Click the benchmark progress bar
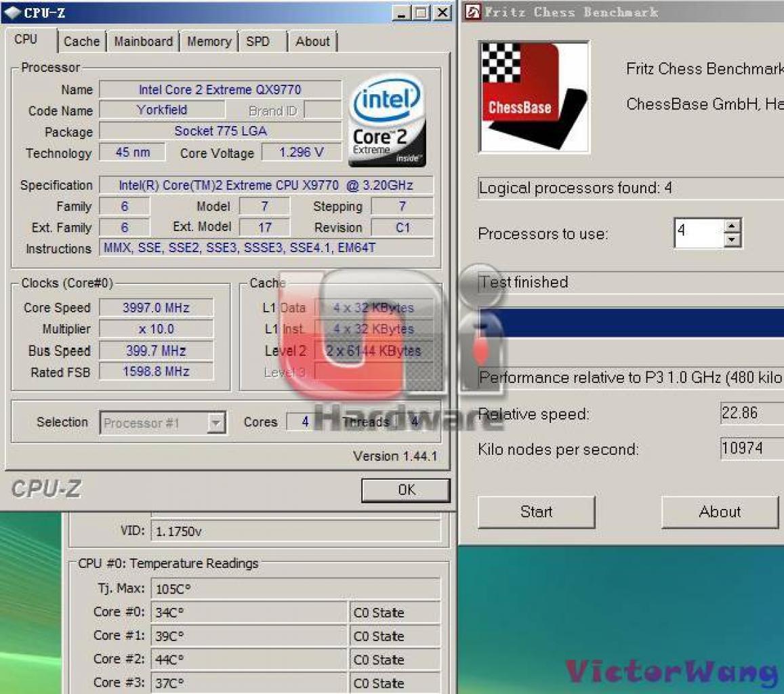The height and width of the screenshot is (694, 784). [631, 323]
